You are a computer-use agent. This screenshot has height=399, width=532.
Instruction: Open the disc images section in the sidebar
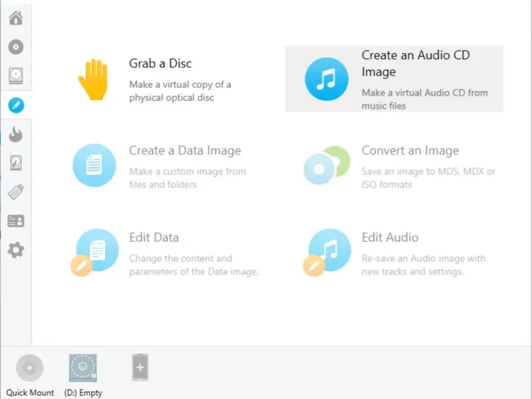[x=15, y=47]
